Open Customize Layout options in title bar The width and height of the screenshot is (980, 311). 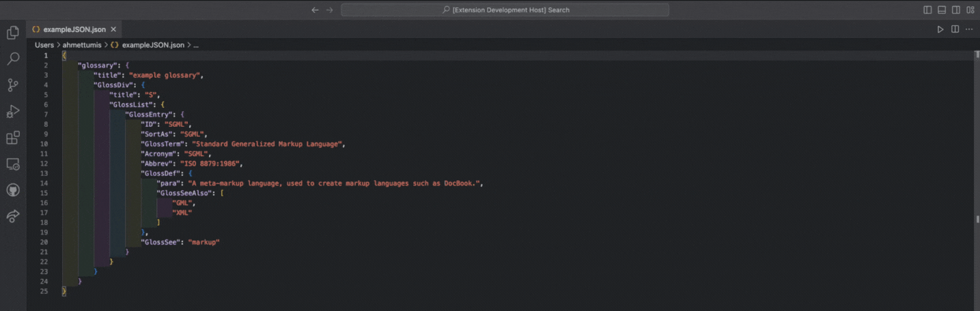click(970, 10)
